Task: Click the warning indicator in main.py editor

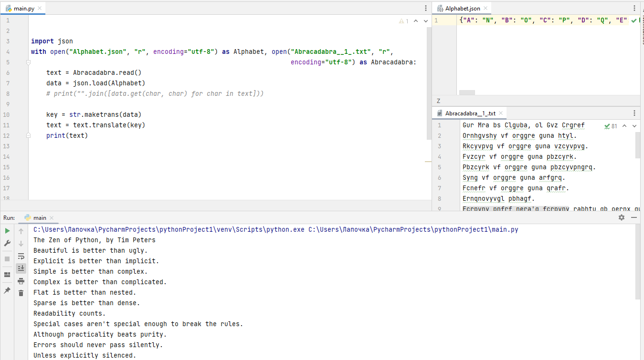Action: point(404,21)
